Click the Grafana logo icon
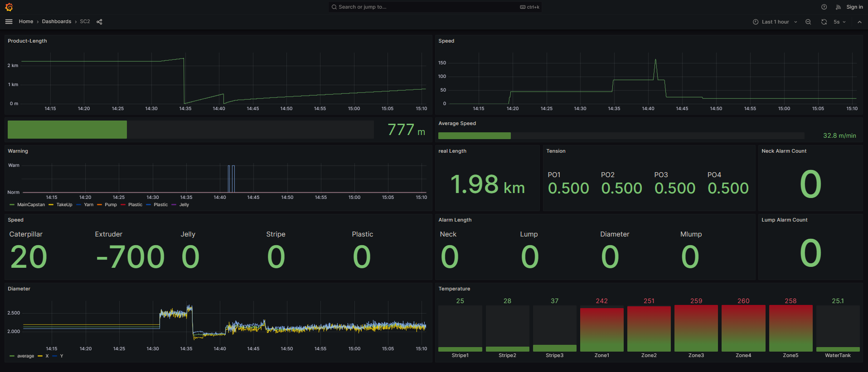The width and height of the screenshot is (868, 372). coord(9,7)
